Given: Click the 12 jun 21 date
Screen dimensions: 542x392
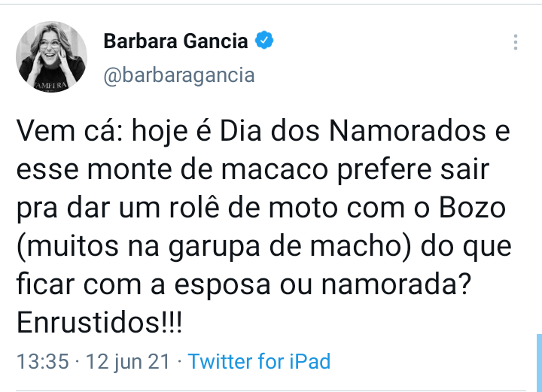Looking at the screenshot, I should pos(128,361).
